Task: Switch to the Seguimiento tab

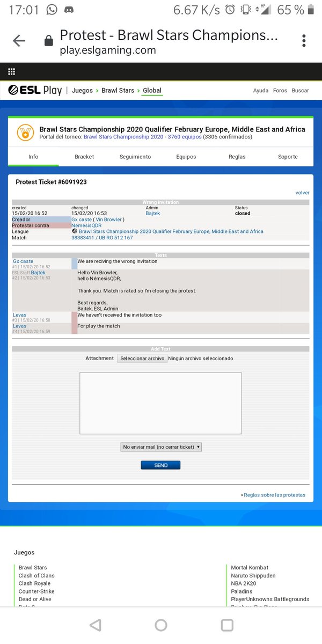Action: click(x=135, y=157)
